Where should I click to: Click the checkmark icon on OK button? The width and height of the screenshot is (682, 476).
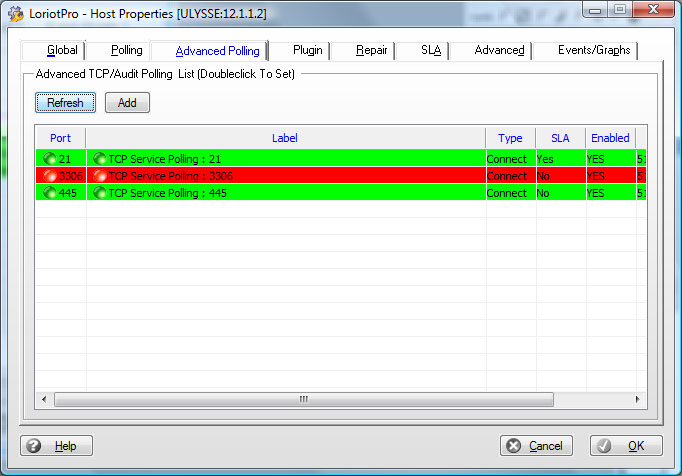pos(604,446)
